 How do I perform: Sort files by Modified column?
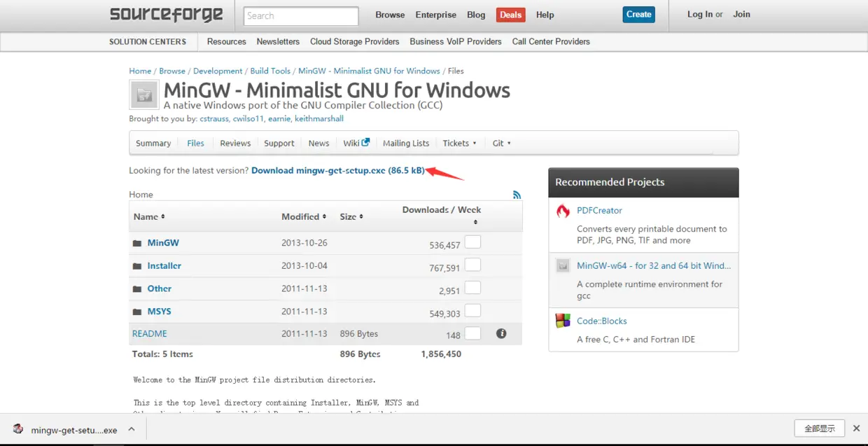[x=304, y=216]
